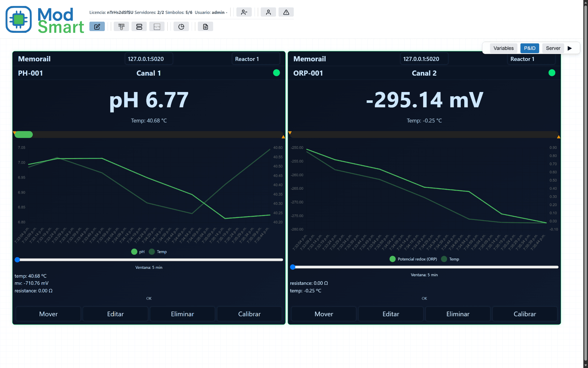Image resolution: width=588 pixels, height=368 pixels.
Task: Click the PH-001 green range bar
Action: pos(24,135)
